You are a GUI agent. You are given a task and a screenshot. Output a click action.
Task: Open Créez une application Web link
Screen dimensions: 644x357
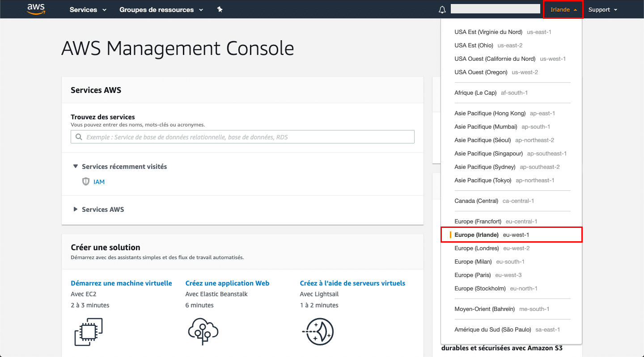tap(227, 283)
